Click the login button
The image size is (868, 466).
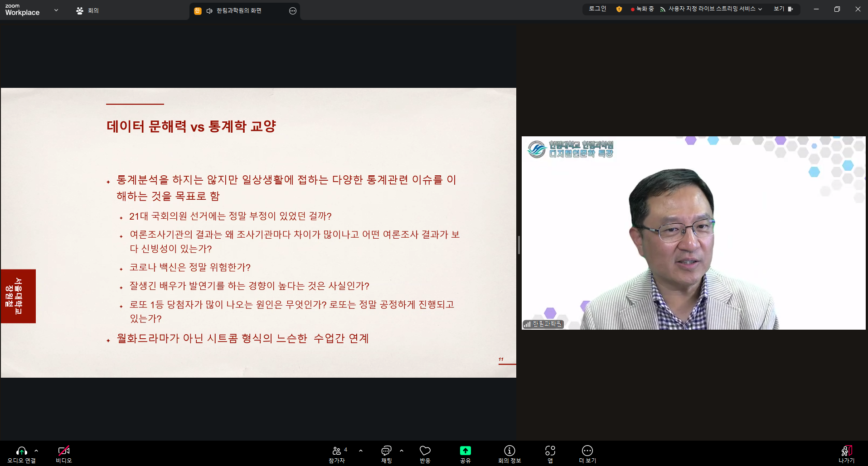[597, 9]
